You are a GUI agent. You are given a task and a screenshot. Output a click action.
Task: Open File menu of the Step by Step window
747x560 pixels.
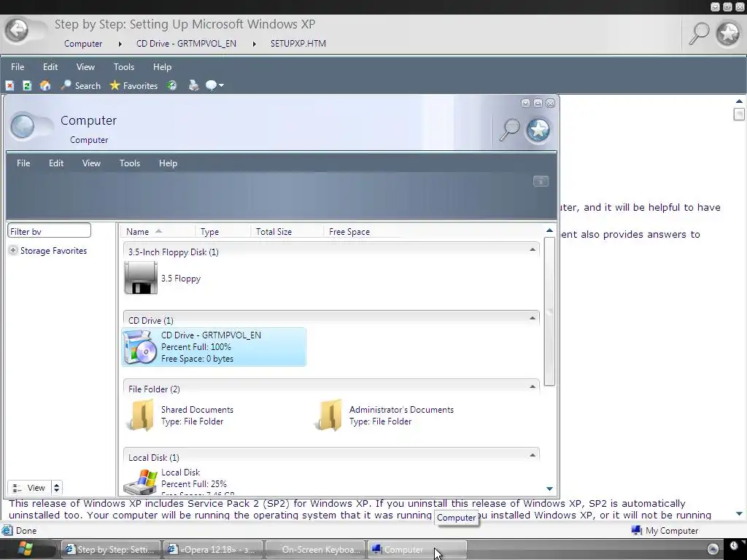[x=18, y=67]
